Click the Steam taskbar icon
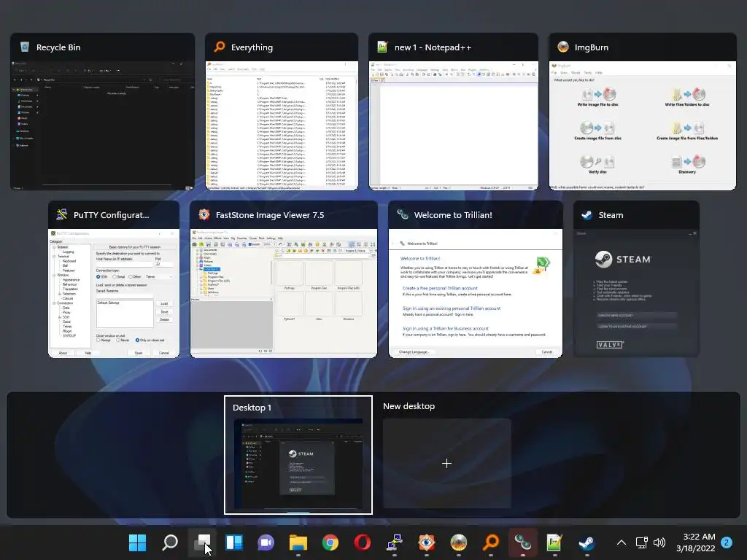 tap(587, 542)
